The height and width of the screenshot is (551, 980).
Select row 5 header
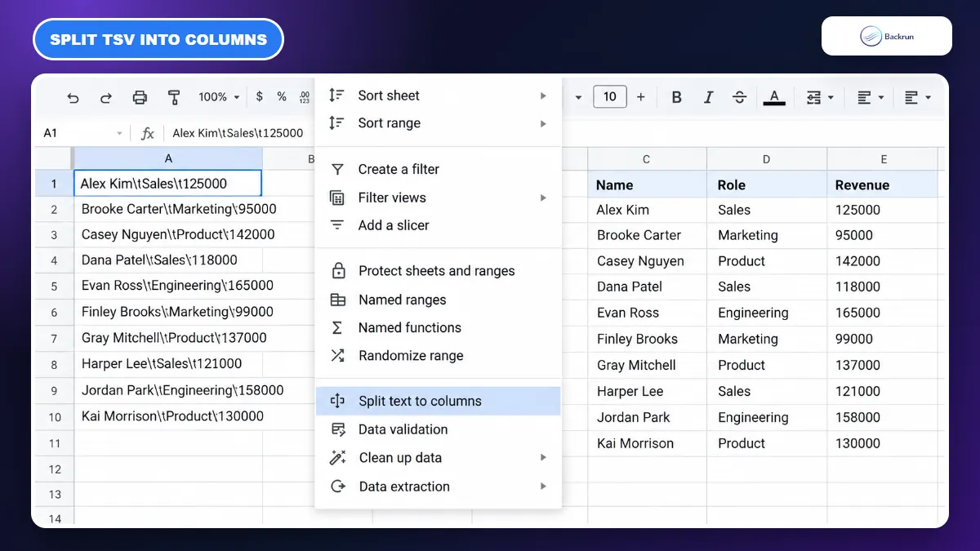54,287
